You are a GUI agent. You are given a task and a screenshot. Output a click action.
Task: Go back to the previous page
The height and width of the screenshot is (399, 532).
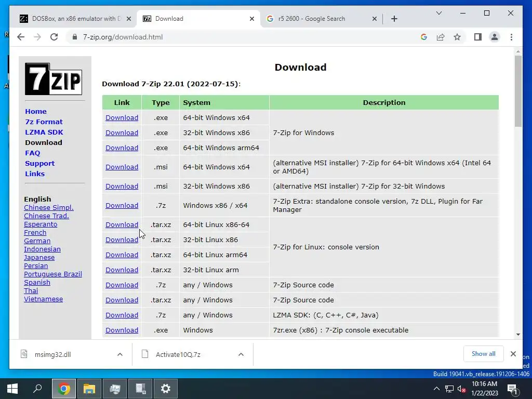click(21, 37)
